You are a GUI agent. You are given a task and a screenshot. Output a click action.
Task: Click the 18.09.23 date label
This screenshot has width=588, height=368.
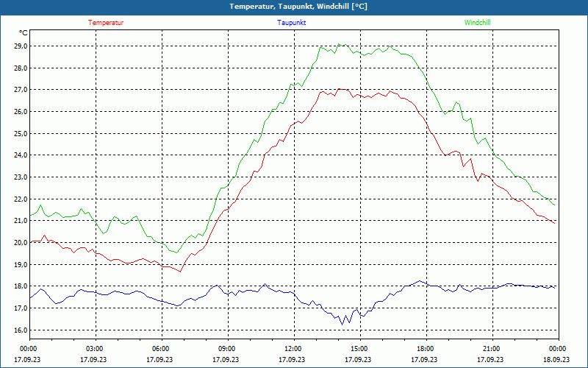[x=556, y=359]
